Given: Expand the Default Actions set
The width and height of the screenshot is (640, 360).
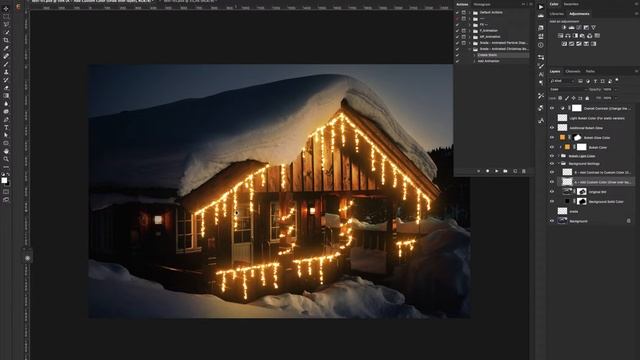Looking at the screenshot, I should coord(470,13).
